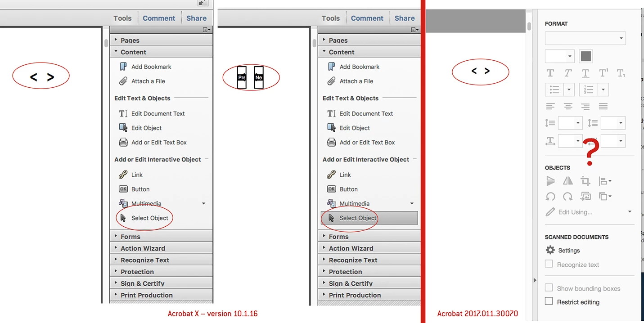Collapse the Content section in the left panel
Viewport: 644px width, 323px height.
161,52
